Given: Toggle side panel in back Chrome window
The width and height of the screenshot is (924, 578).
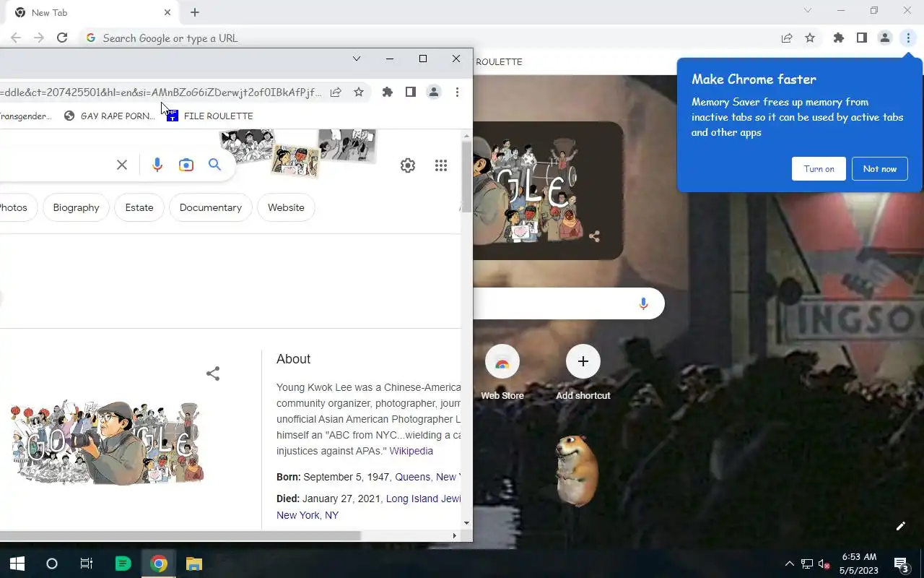Looking at the screenshot, I should click(x=862, y=38).
